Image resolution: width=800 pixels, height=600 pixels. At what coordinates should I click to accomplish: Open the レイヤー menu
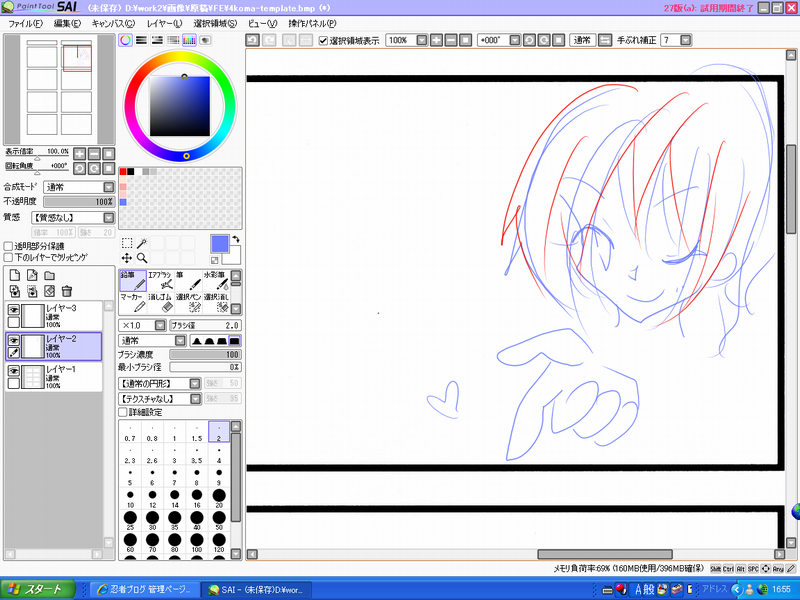coord(164,23)
